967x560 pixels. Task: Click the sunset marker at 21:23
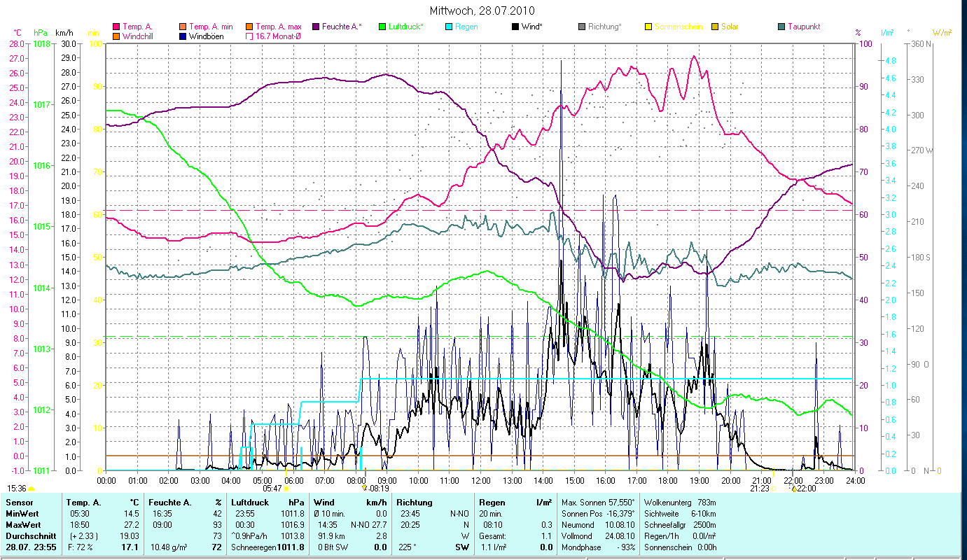[773, 489]
